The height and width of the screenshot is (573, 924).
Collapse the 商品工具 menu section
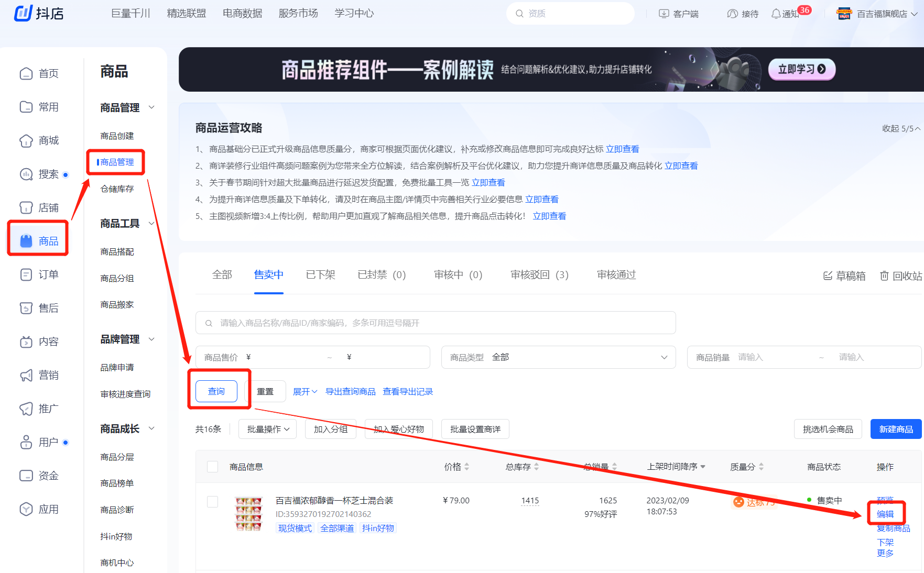click(151, 224)
